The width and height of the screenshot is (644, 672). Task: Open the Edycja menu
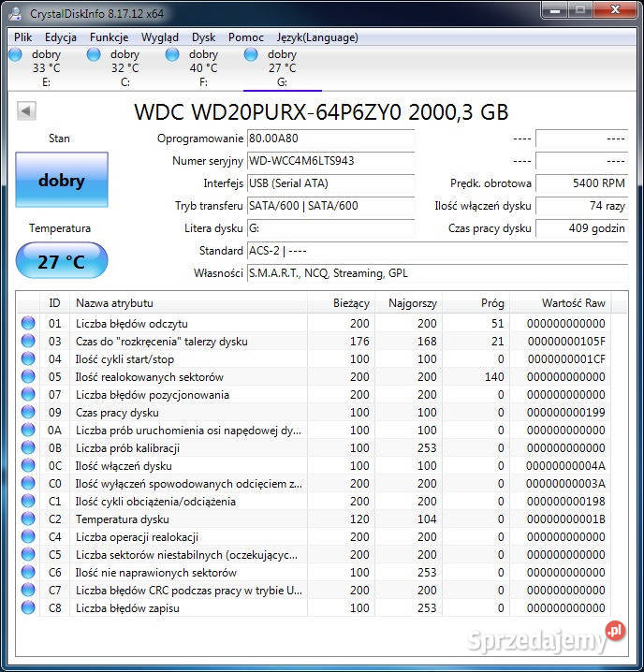[x=61, y=37]
